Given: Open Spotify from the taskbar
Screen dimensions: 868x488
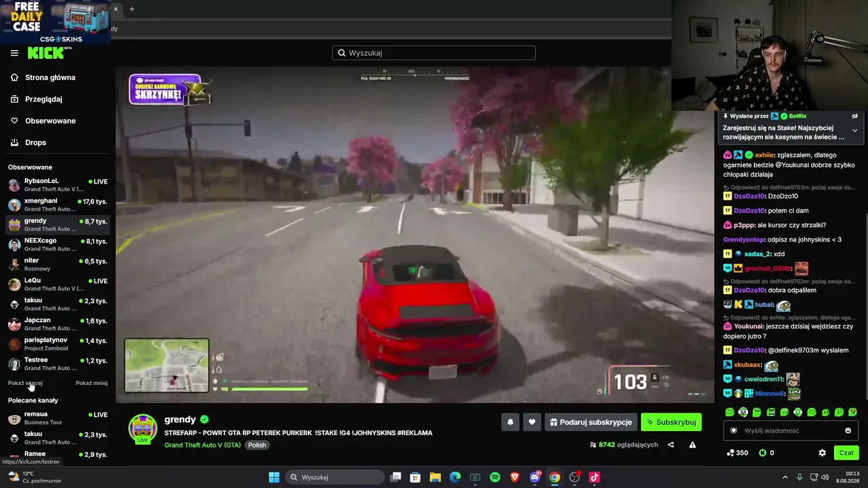Looking at the screenshot, I should (495, 477).
